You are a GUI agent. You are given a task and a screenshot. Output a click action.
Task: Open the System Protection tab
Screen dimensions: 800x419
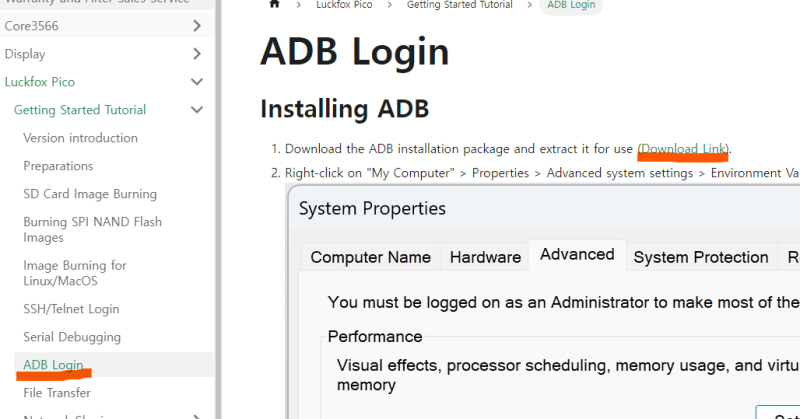tap(700, 257)
